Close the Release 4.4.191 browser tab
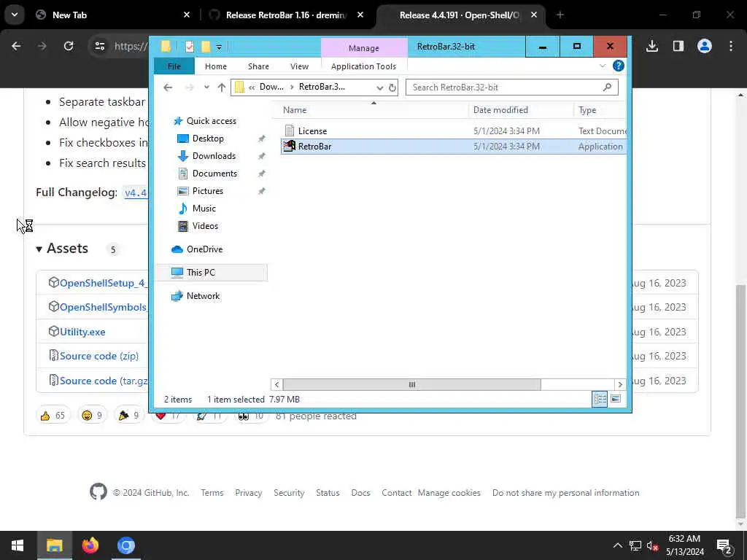Image resolution: width=747 pixels, height=560 pixels. (x=533, y=15)
